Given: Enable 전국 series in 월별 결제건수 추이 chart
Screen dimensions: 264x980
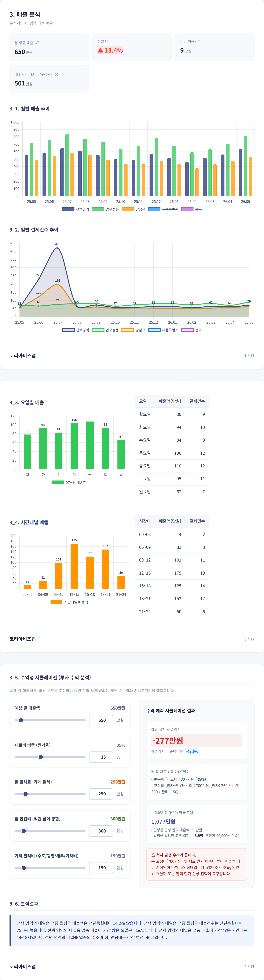Looking at the screenshot, I should (x=192, y=330).
